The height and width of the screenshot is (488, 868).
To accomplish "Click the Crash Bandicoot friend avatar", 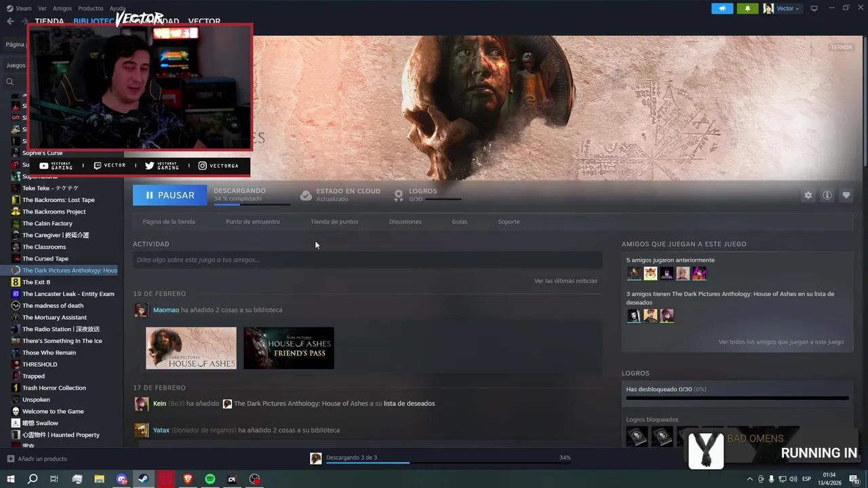I will click(650, 273).
